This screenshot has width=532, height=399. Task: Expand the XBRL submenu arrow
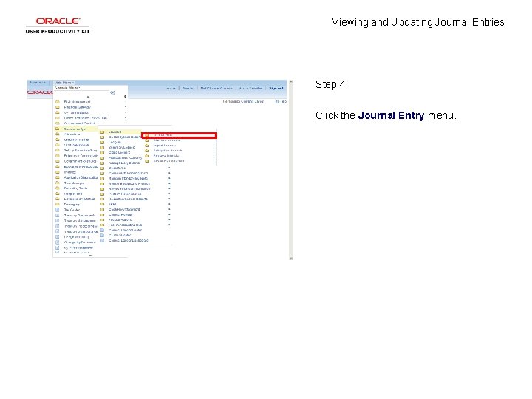(x=169, y=204)
